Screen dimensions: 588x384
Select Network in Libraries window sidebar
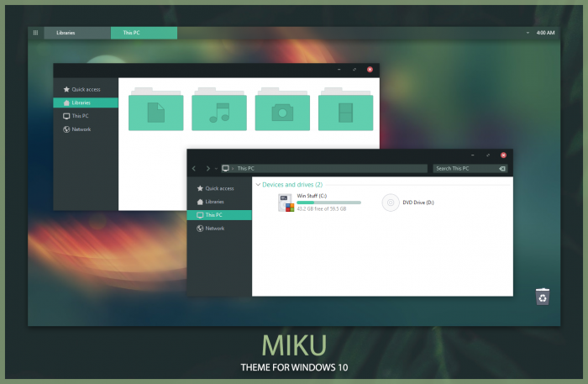pyautogui.click(x=86, y=129)
